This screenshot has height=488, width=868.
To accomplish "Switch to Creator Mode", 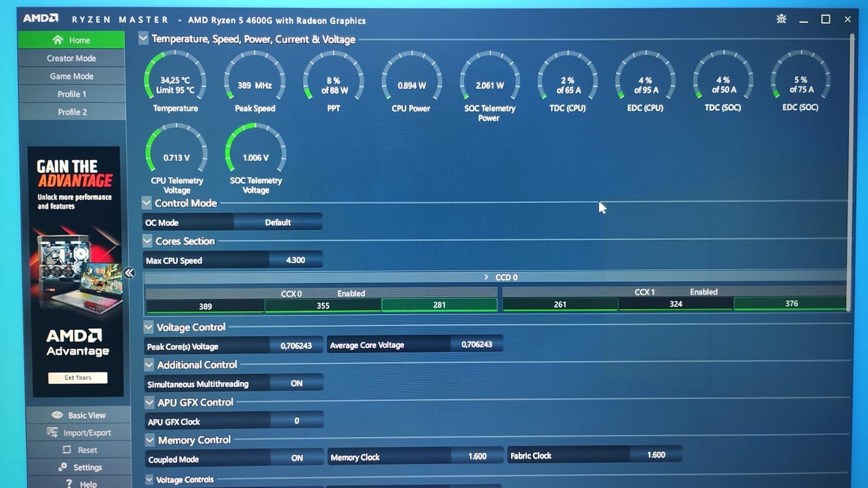I will click(72, 58).
